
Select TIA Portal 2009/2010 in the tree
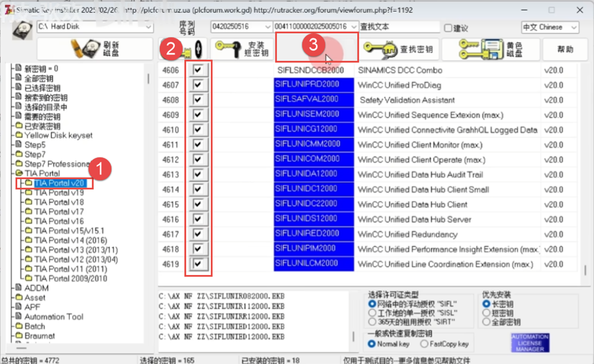(71, 278)
